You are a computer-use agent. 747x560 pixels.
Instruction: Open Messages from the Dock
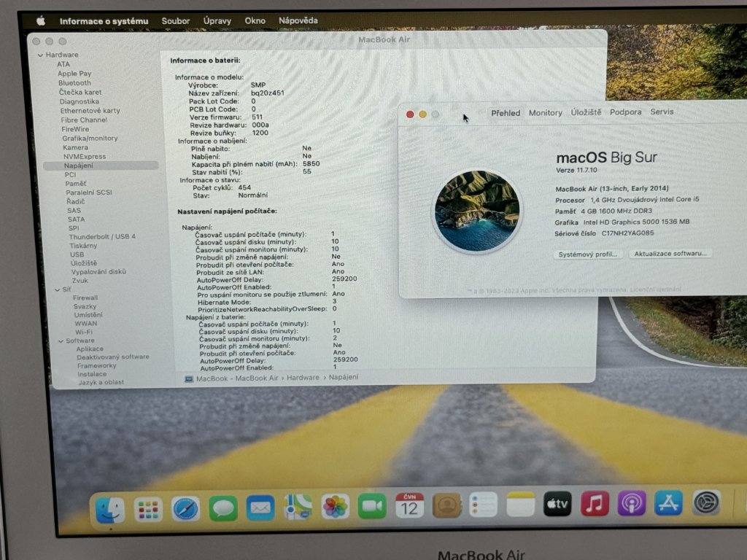(223, 508)
